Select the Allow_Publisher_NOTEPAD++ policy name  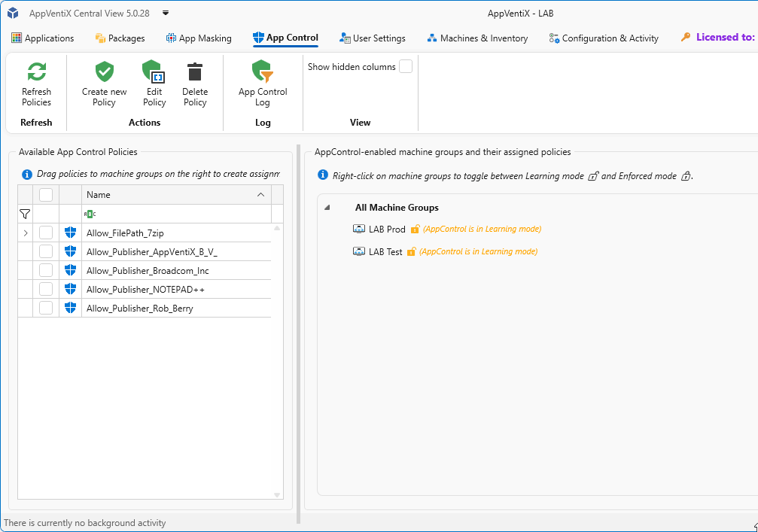click(x=145, y=290)
